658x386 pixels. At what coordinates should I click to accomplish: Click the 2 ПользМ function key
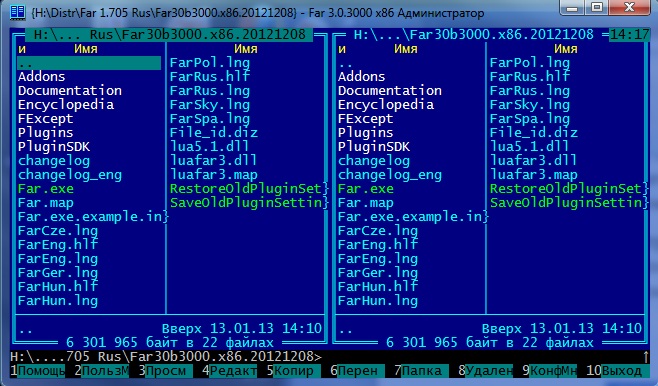coord(101,371)
